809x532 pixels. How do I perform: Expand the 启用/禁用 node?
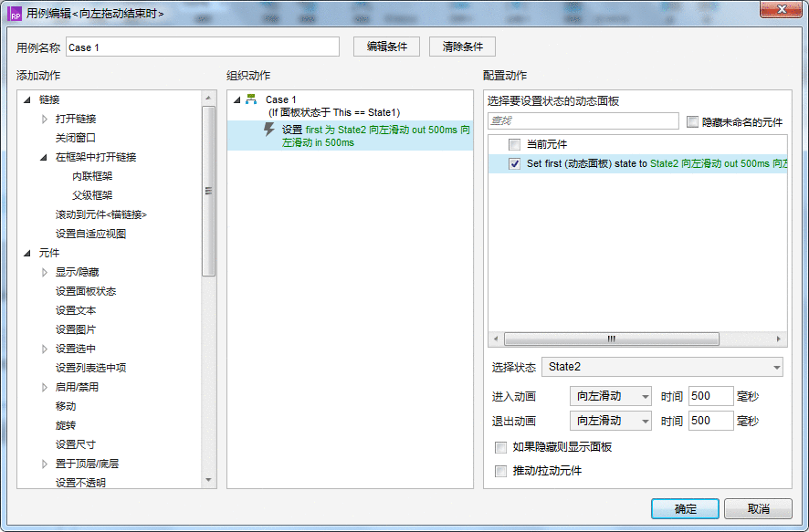45,387
